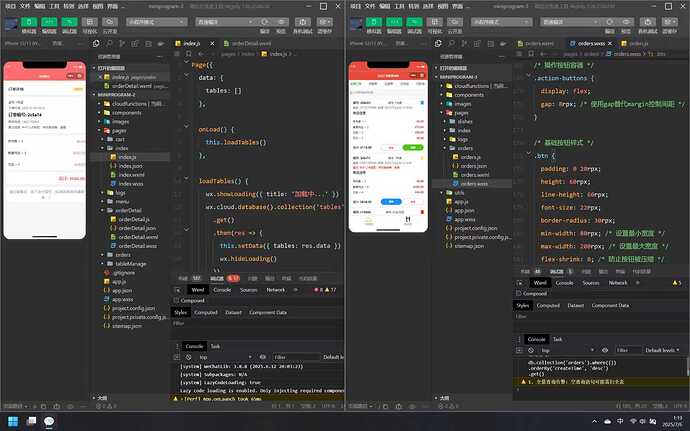
Task: Open the compile mode dropdown in right window
Action: [x=570, y=22]
